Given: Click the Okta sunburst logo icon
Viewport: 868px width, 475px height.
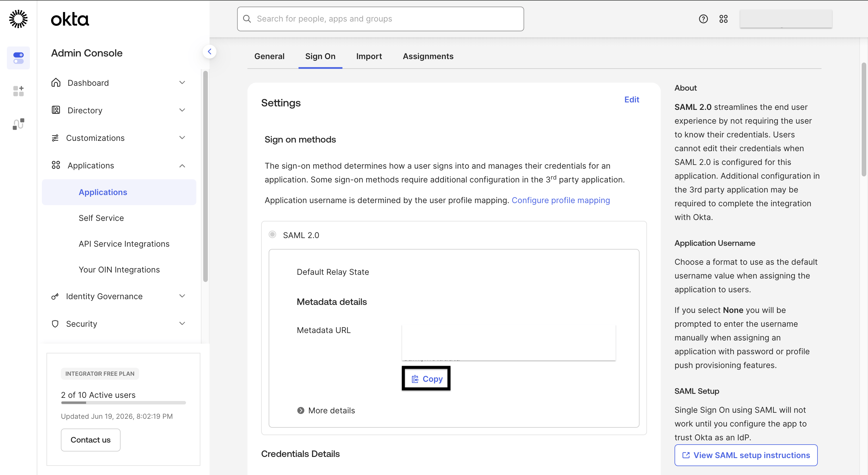Looking at the screenshot, I should [18, 19].
